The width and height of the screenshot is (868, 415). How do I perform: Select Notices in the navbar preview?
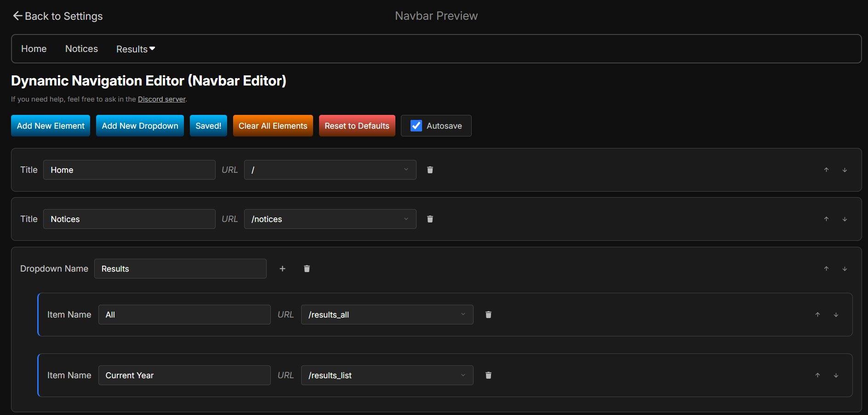pyautogui.click(x=81, y=49)
